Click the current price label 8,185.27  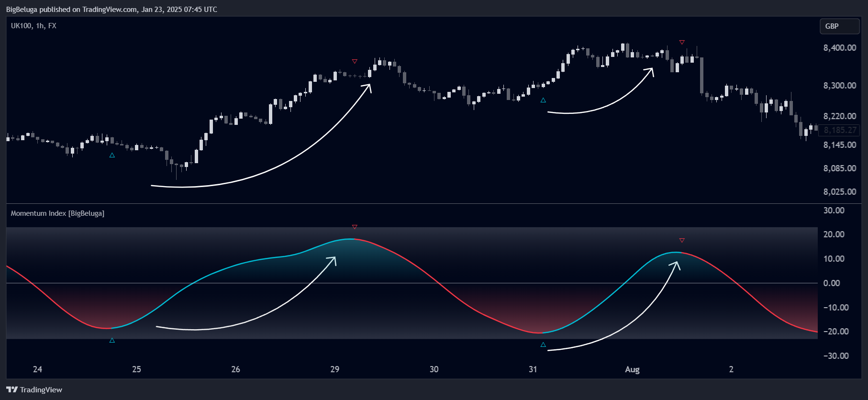(840, 130)
